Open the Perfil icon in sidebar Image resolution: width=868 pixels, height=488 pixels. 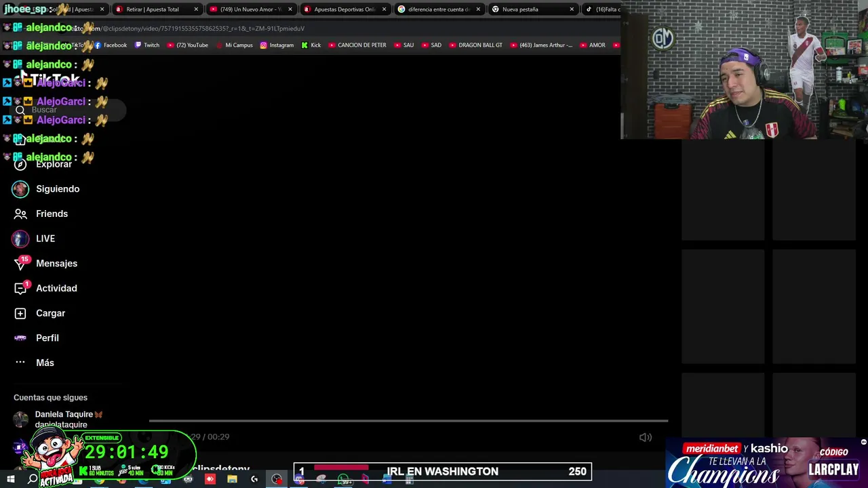coord(20,338)
